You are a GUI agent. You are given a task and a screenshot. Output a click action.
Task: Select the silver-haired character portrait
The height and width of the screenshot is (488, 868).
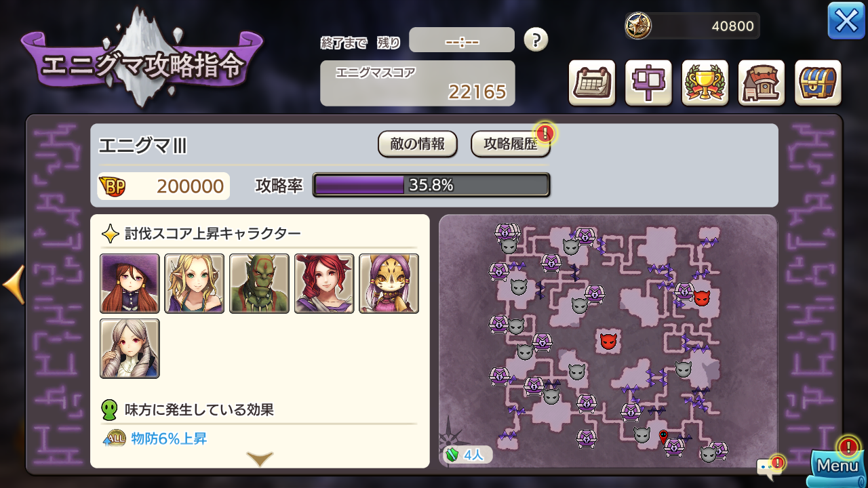[x=130, y=348]
